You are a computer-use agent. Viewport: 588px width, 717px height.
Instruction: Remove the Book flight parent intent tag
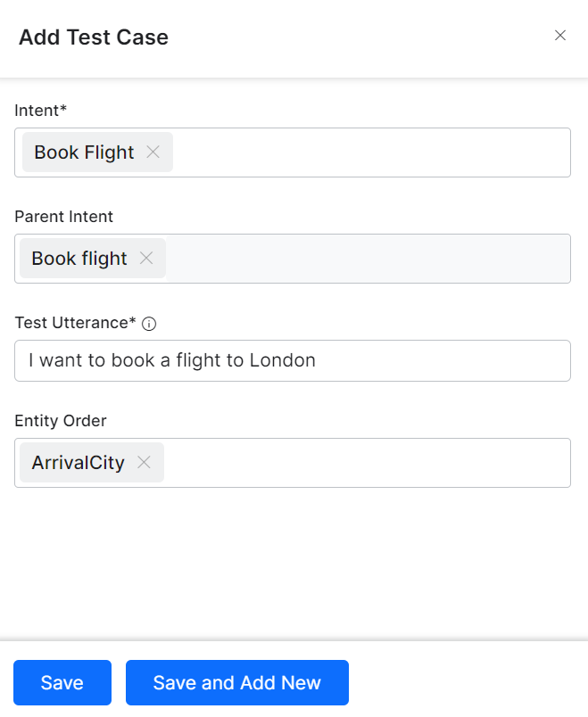click(x=146, y=258)
